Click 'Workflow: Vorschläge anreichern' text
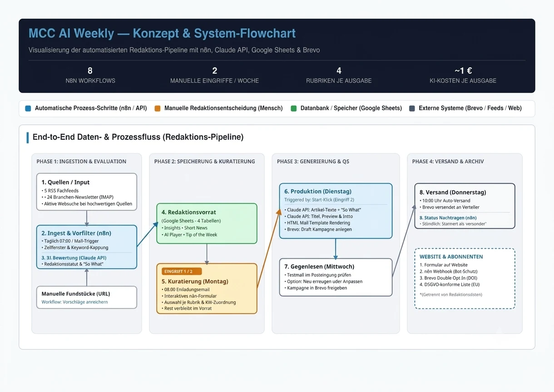This screenshot has height=392, width=554. point(74,302)
